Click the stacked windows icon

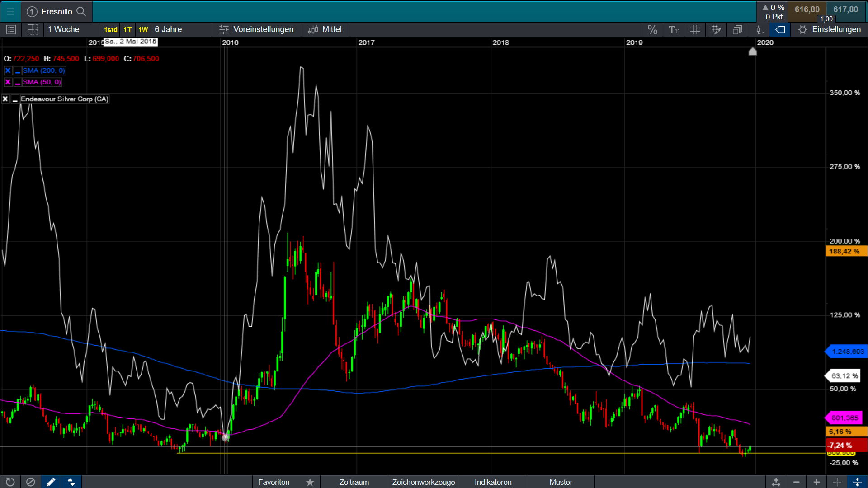737,30
